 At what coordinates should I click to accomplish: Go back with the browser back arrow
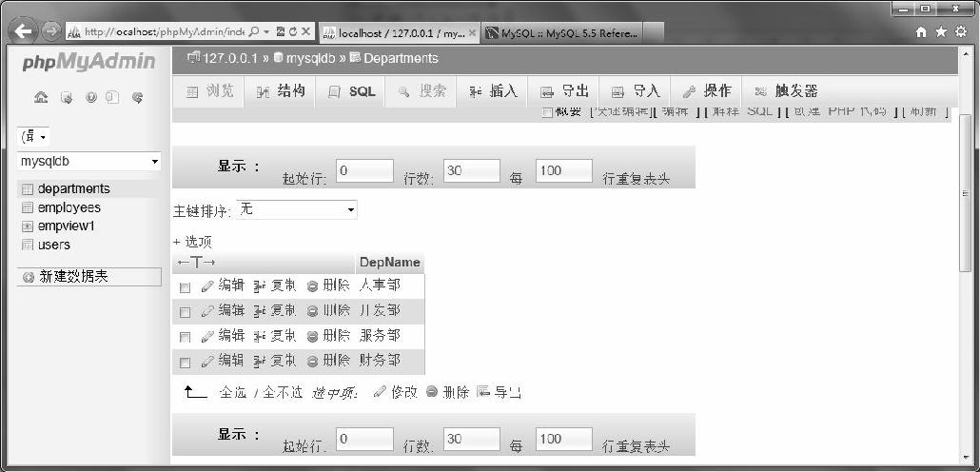(x=24, y=31)
